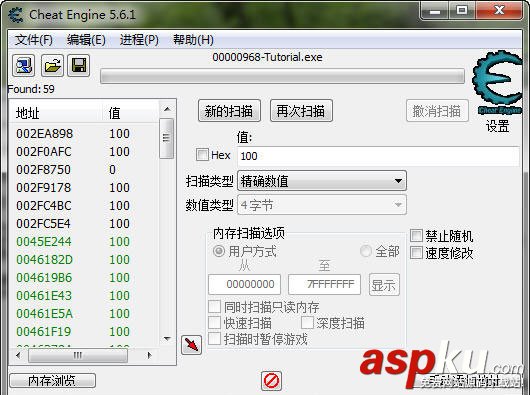Click the red arrow add-to-list icon
Image resolution: width=530 pixels, height=395 pixels.
pos(192,345)
